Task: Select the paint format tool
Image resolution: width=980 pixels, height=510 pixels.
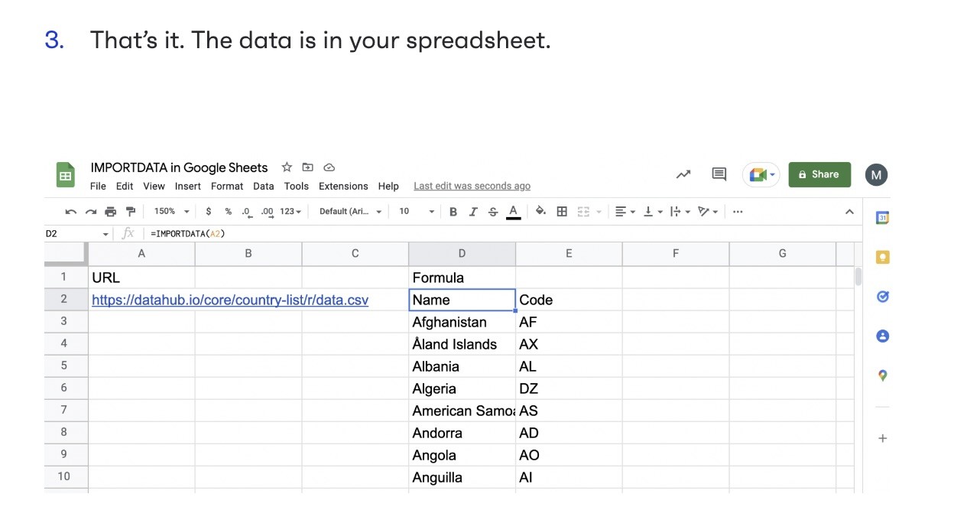Action: click(131, 211)
